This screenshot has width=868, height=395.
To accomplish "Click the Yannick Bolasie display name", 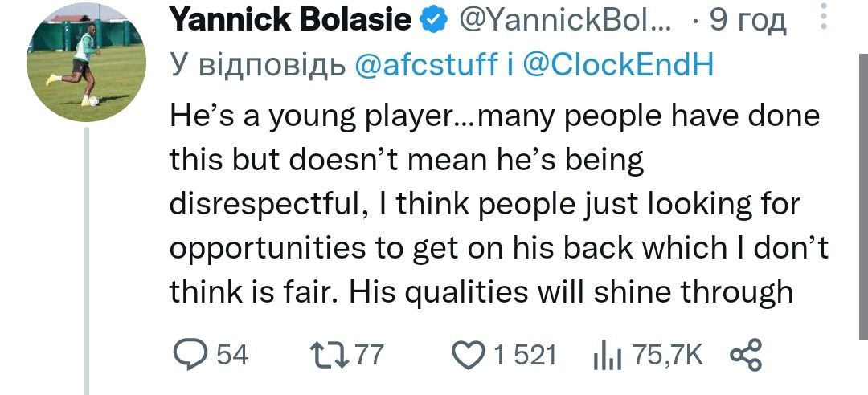I will [x=291, y=23].
